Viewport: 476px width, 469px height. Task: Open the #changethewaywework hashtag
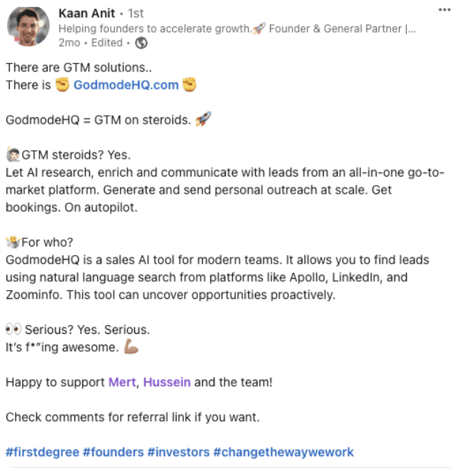pos(284,452)
